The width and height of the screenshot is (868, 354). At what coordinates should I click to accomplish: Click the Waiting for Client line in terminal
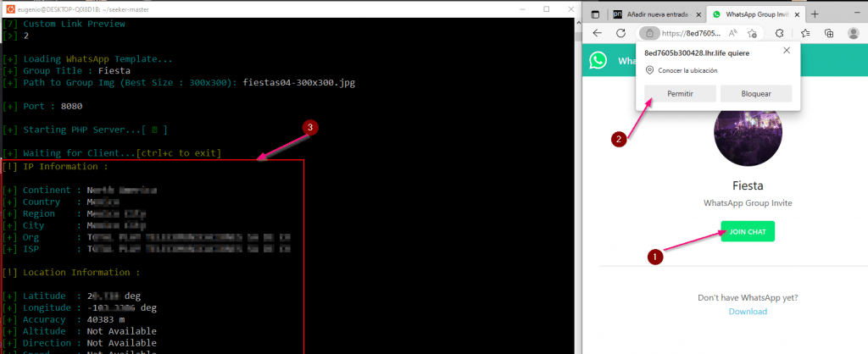[112, 153]
